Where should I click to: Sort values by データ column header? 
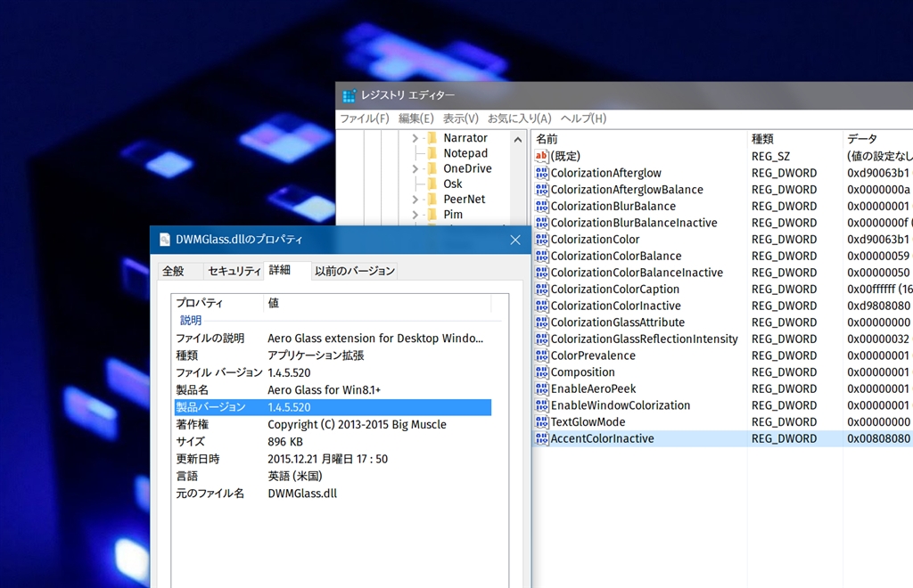(x=877, y=139)
